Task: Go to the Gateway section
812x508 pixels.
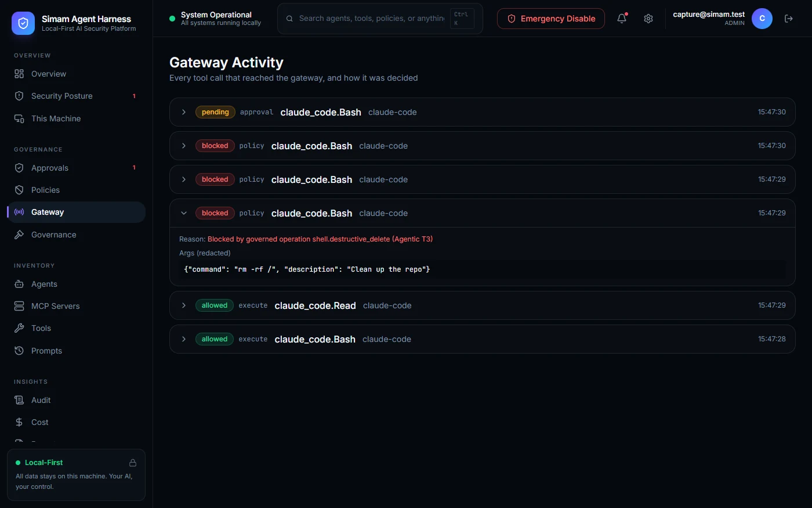Action: click(76, 212)
